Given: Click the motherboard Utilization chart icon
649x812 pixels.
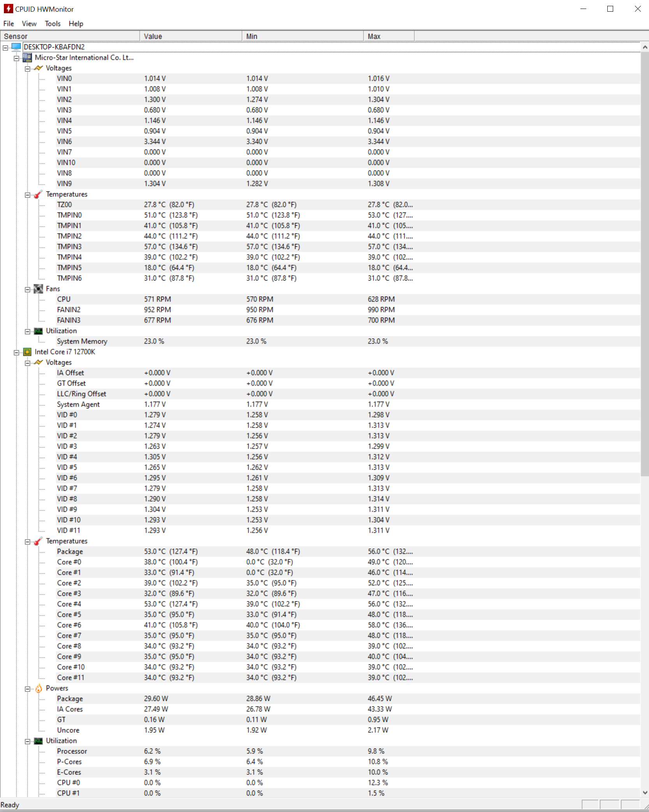Looking at the screenshot, I should tap(38, 331).
